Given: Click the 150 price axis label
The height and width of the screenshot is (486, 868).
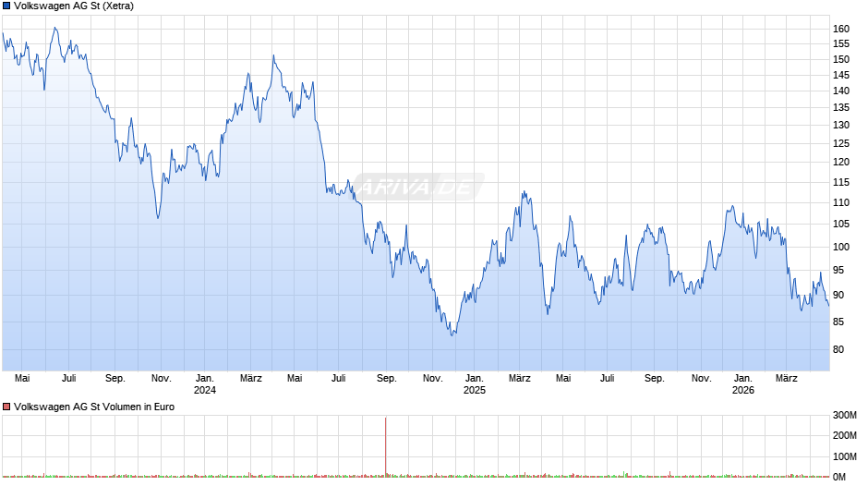Looking at the screenshot, I should (841, 59).
